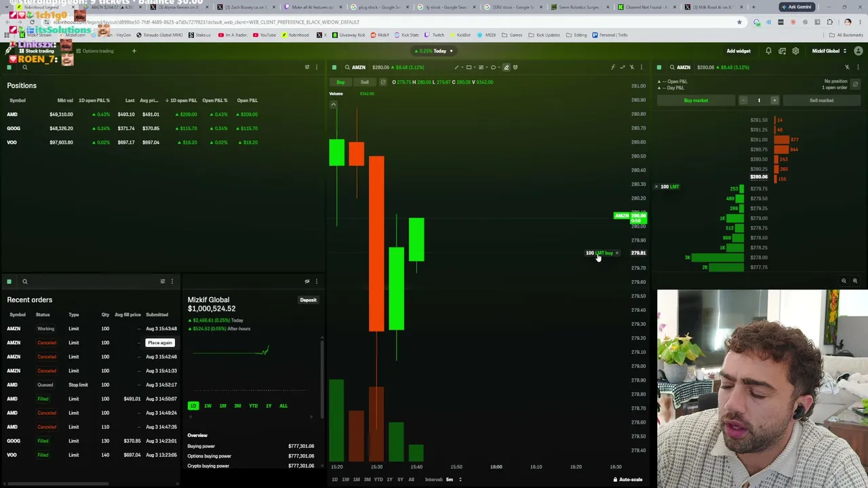Click the zoom-out magnifier on order ladder
Image resolution: width=868 pixels, height=488 pixels.
(844, 281)
